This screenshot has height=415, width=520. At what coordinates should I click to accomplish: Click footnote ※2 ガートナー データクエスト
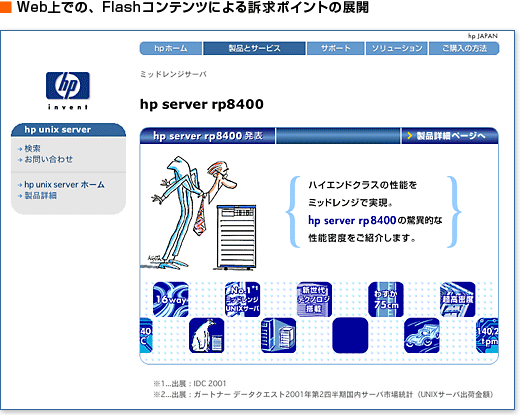click(323, 394)
